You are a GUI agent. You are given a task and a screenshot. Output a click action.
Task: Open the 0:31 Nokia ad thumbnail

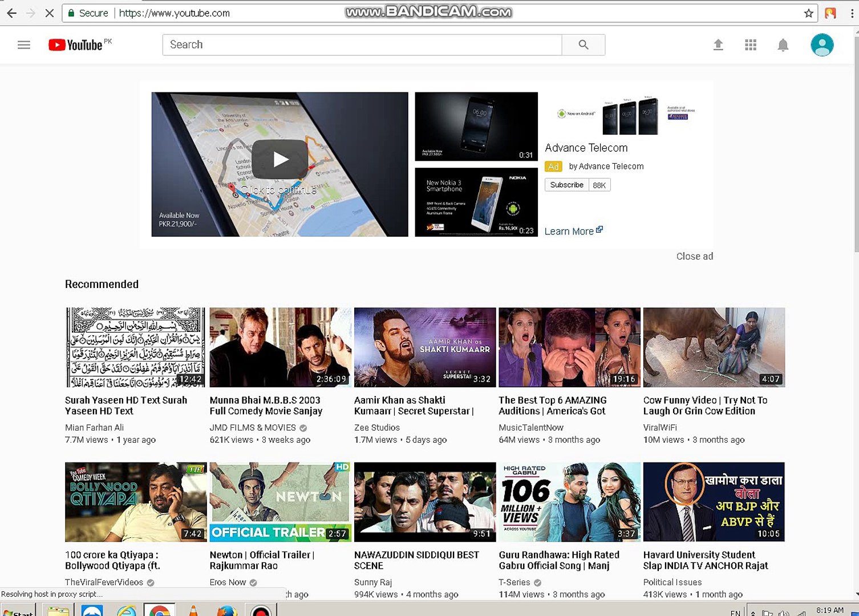476,127
